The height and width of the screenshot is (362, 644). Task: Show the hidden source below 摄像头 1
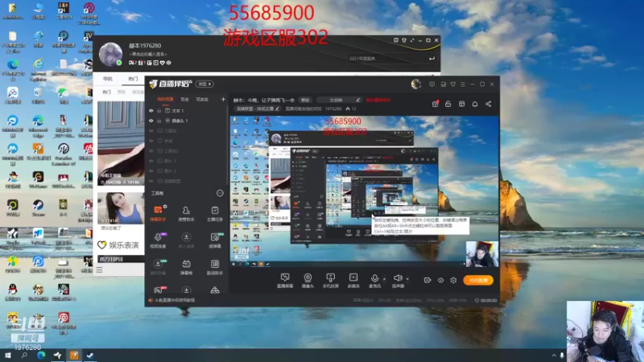coord(151,130)
